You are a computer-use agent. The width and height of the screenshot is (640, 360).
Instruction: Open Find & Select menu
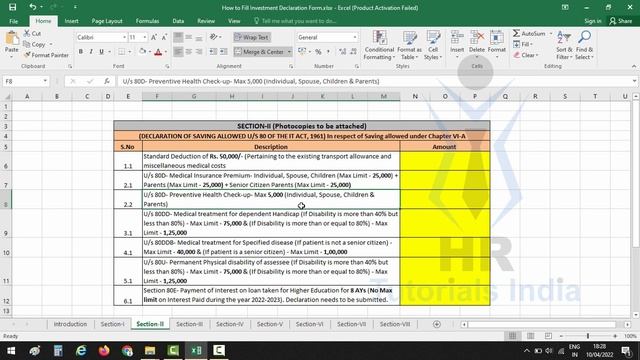(584, 45)
